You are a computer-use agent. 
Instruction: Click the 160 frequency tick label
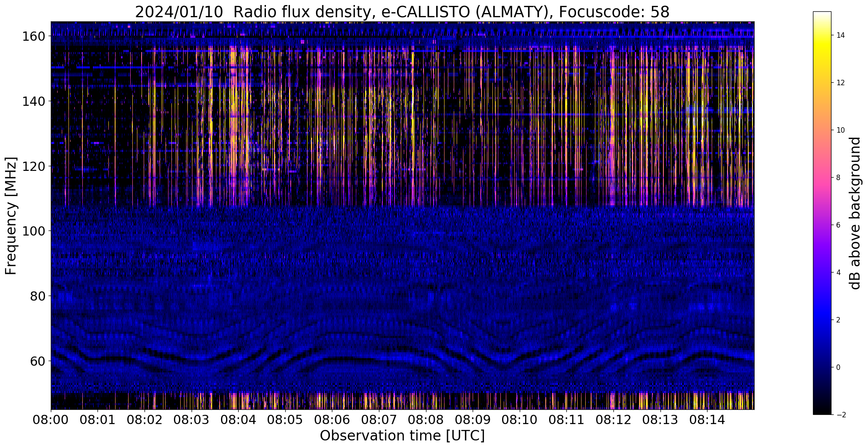pyautogui.click(x=33, y=37)
